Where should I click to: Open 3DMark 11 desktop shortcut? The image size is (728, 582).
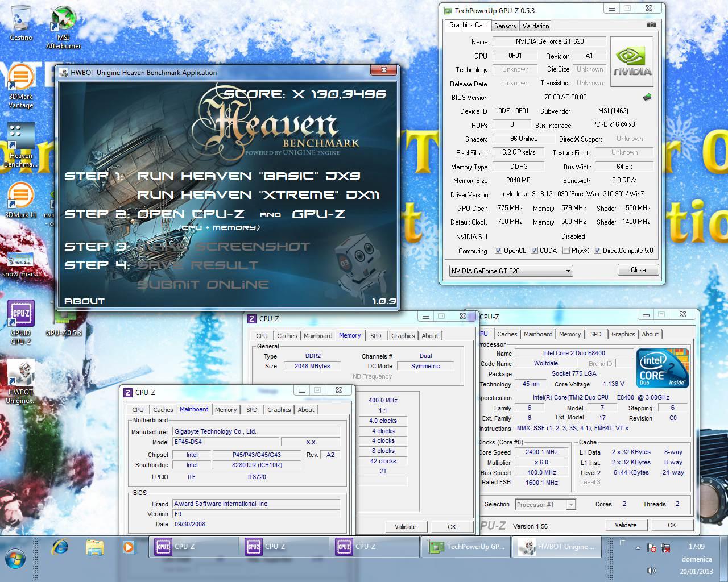(x=21, y=200)
